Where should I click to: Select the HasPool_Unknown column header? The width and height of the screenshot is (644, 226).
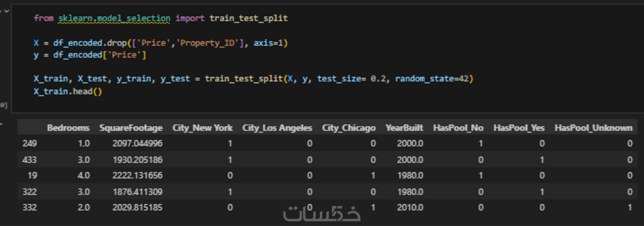594,128
